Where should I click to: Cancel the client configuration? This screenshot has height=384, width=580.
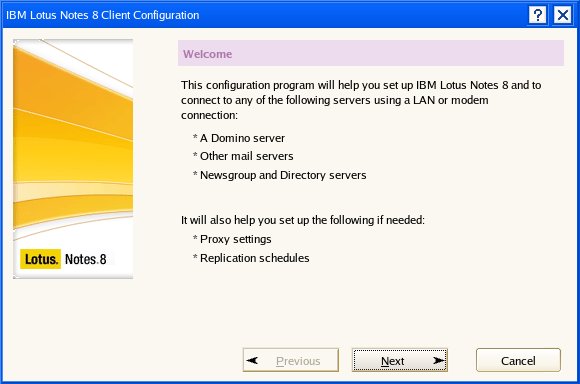[518, 360]
